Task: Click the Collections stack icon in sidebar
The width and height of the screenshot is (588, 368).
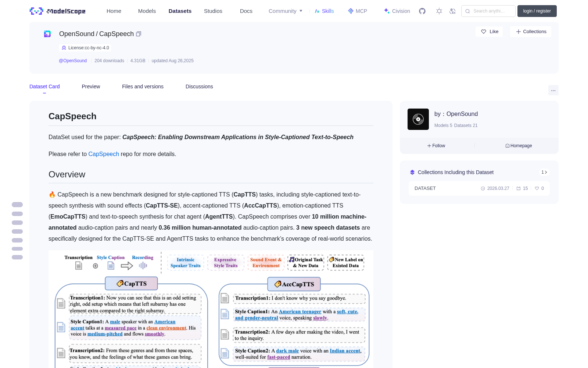Action: (412, 172)
